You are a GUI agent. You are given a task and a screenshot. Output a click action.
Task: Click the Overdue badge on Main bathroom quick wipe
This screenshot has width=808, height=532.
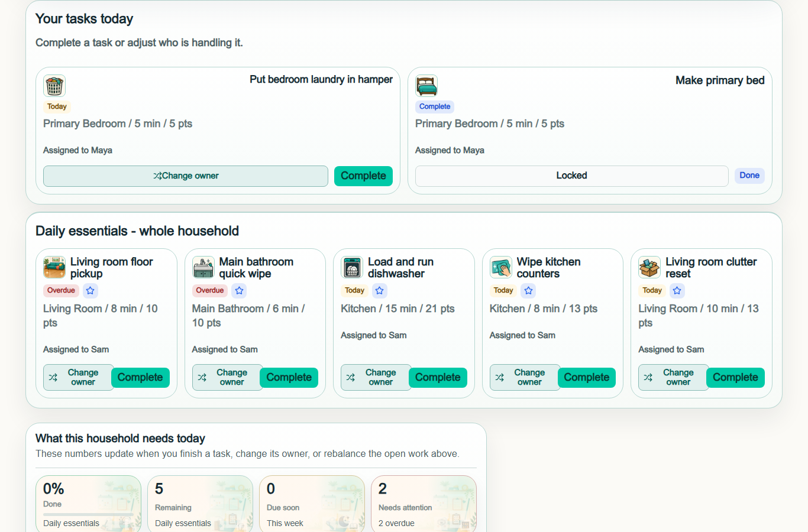pos(210,290)
